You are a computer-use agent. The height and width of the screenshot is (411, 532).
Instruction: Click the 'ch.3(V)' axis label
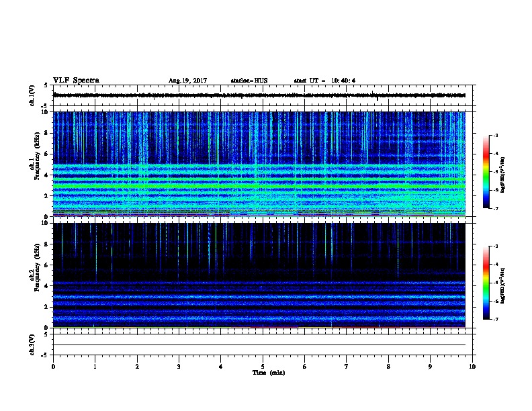[x=32, y=345]
